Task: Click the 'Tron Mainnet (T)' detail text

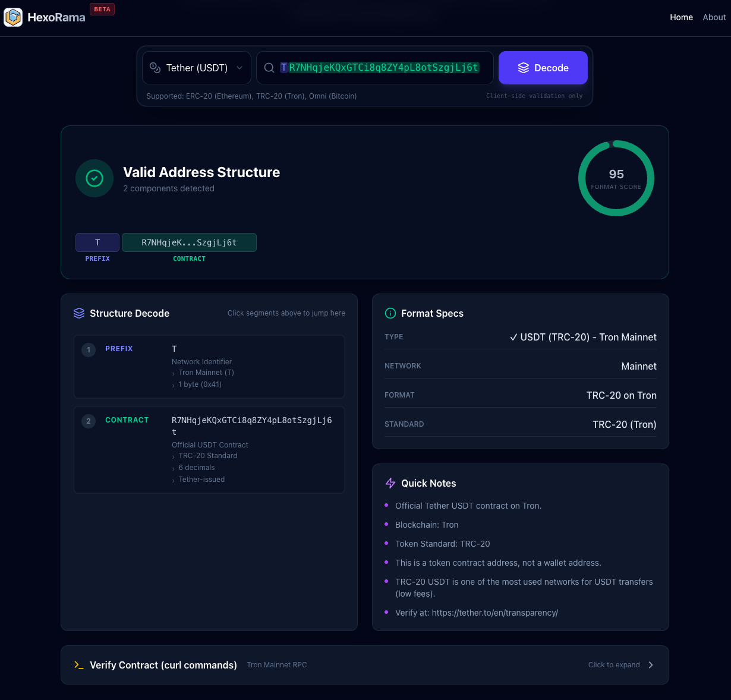Action: coord(206,373)
